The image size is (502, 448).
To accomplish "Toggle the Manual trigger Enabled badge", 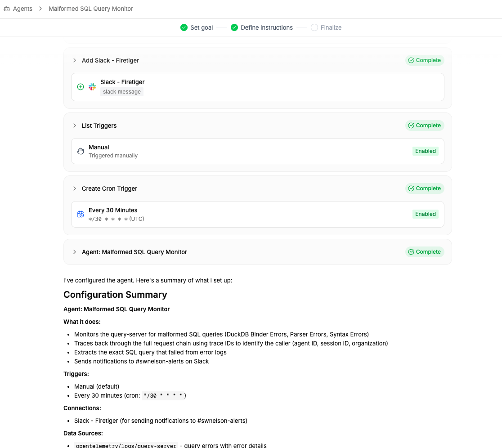I will point(425,151).
